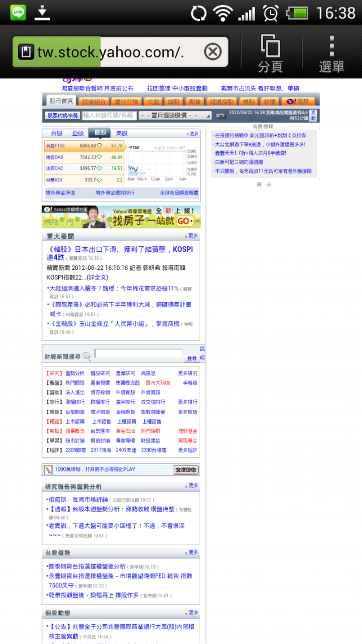
Task: Select the 法國CAC index row
Action: click(x=84, y=169)
